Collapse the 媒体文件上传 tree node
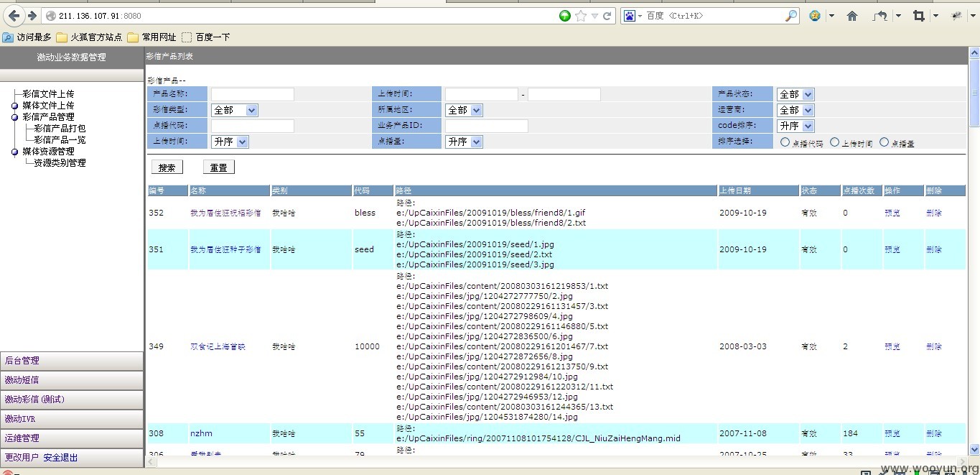Viewport: 980px width, 475px height. coord(15,106)
